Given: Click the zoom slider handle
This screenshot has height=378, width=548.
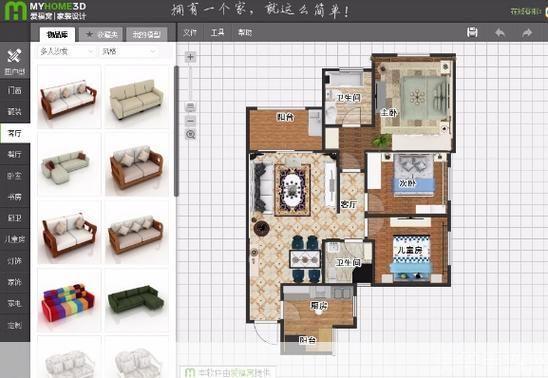Looking at the screenshot, I should [190, 107].
